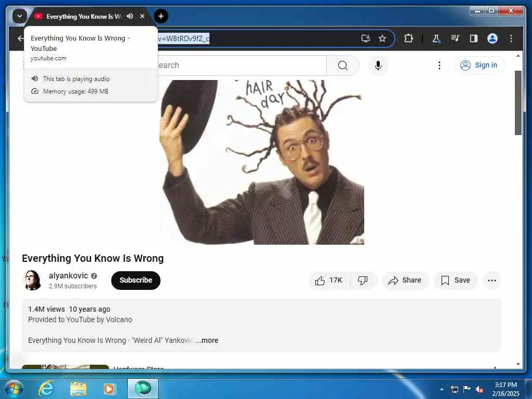The height and width of the screenshot is (399, 532).
Task: Open the media control icon in toolbar
Action: point(455,38)
